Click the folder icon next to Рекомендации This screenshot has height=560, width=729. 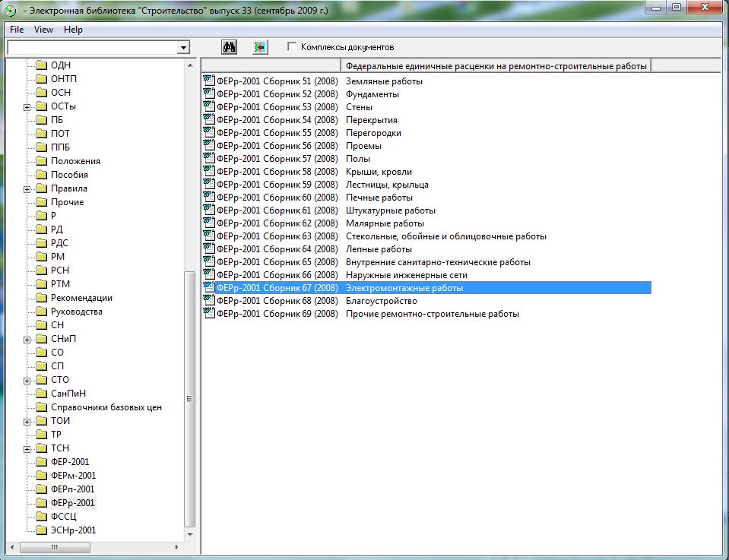point(42,297)
